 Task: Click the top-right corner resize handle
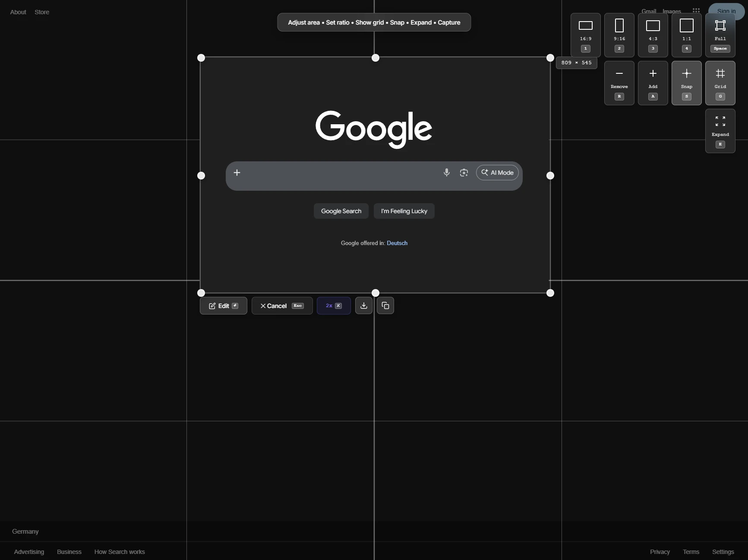[550, 58]
